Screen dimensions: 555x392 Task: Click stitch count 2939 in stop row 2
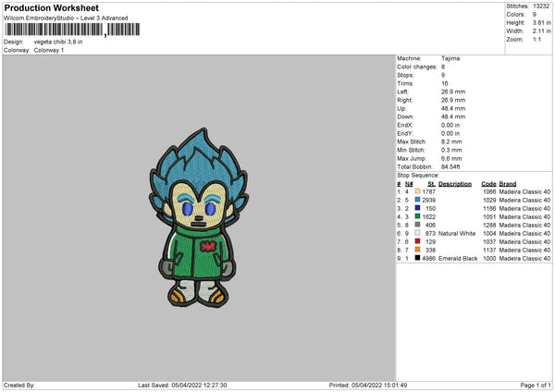[x=428, y=201]
